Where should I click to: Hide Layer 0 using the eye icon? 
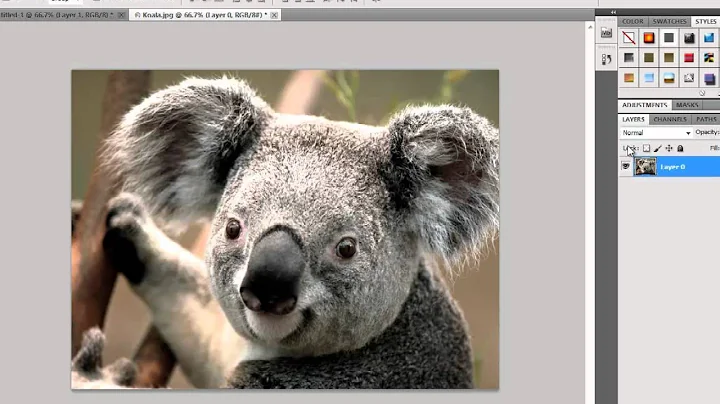click(x=626, y=166)
